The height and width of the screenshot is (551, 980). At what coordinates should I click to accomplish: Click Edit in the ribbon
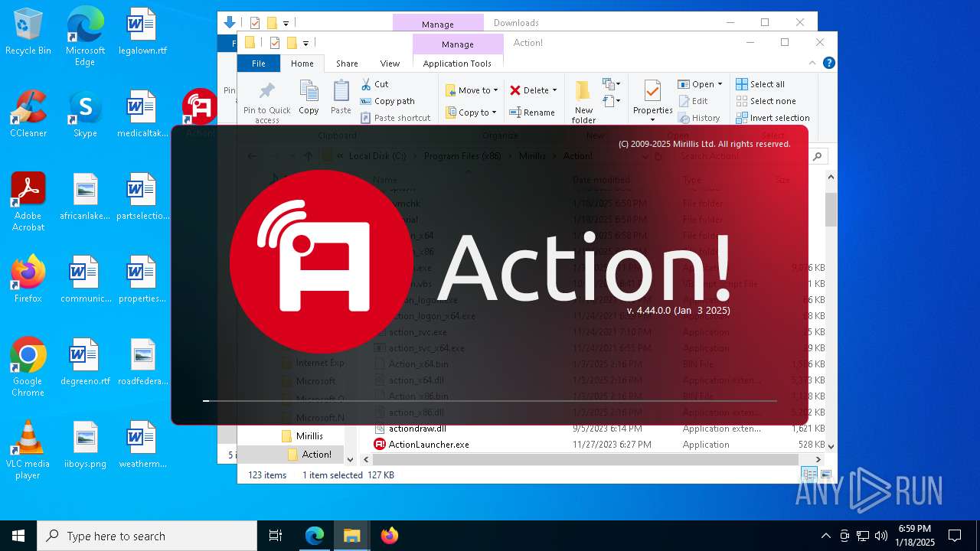pyautogui.click(x=693, y=101)
